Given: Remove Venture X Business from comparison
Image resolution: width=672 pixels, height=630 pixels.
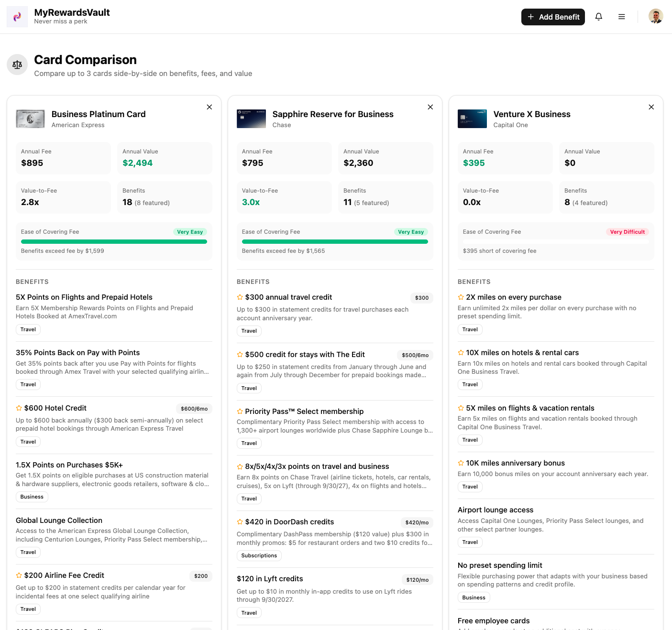Looking at the screenshot, I should click(651, 107).
